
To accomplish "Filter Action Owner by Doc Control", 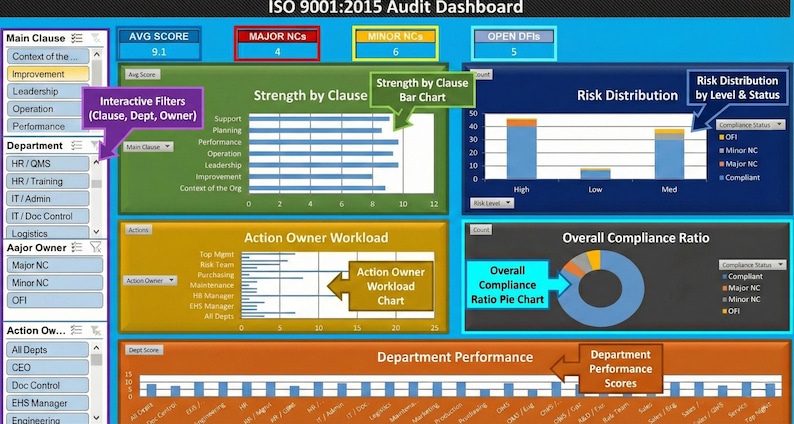I will (48, 385).
